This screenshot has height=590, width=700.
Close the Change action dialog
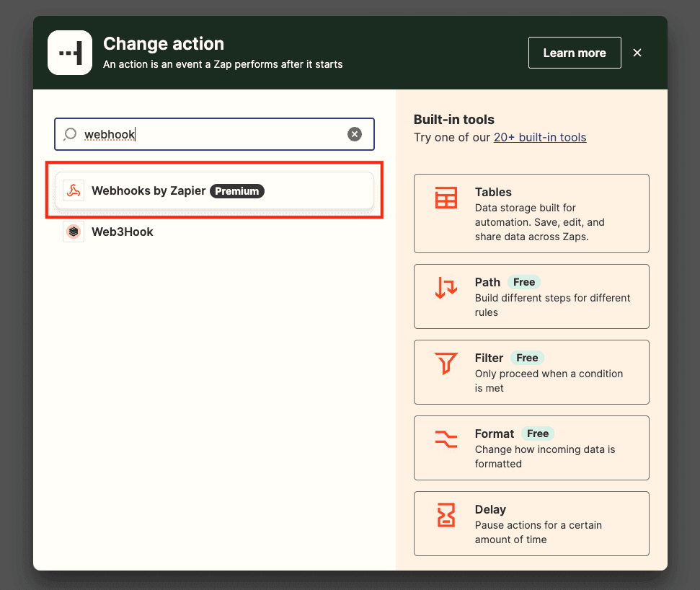(x=637, y=53)
